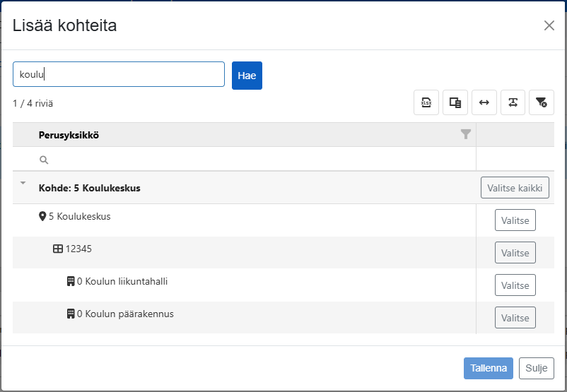Click the grid icon beside 12345
The height and width of the screenshot is (392, 567).
point(58,249)
